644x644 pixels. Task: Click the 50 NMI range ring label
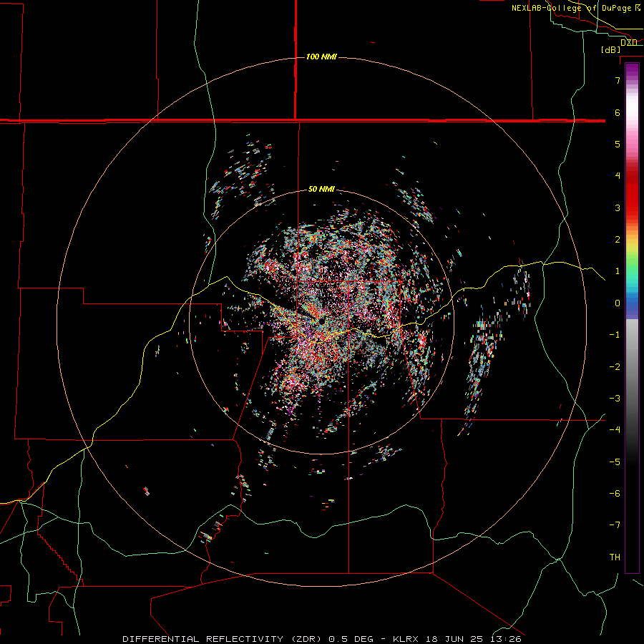pos(321,189)
